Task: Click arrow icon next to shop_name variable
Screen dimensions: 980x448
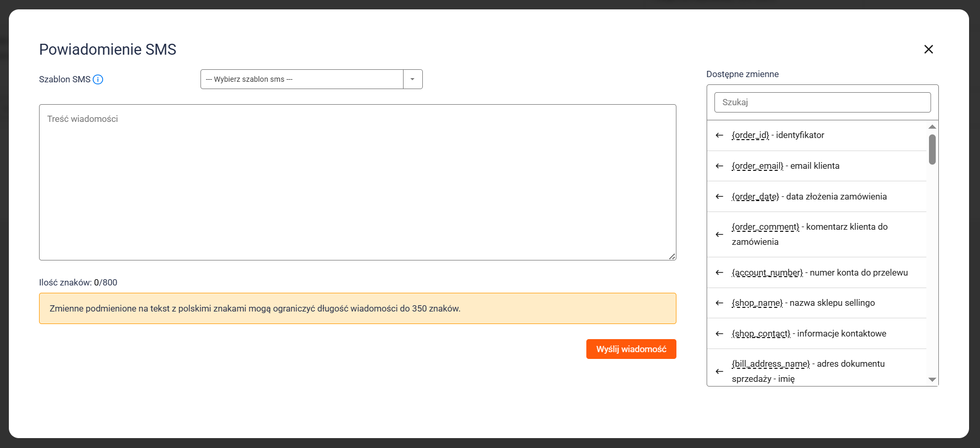Action: 719,303
